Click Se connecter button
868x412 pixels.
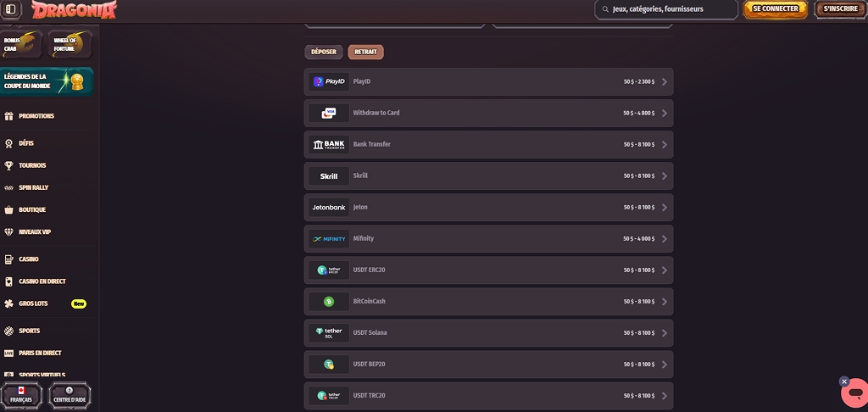coord(776,8)
